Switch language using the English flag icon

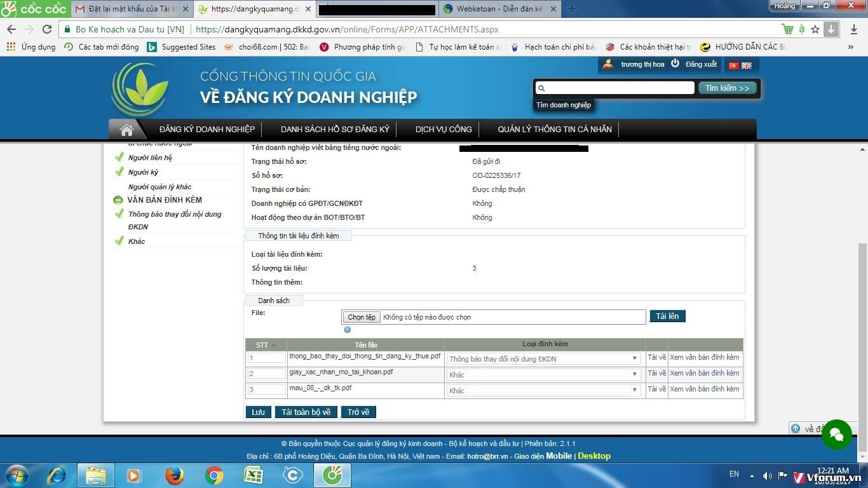(747, 65)
